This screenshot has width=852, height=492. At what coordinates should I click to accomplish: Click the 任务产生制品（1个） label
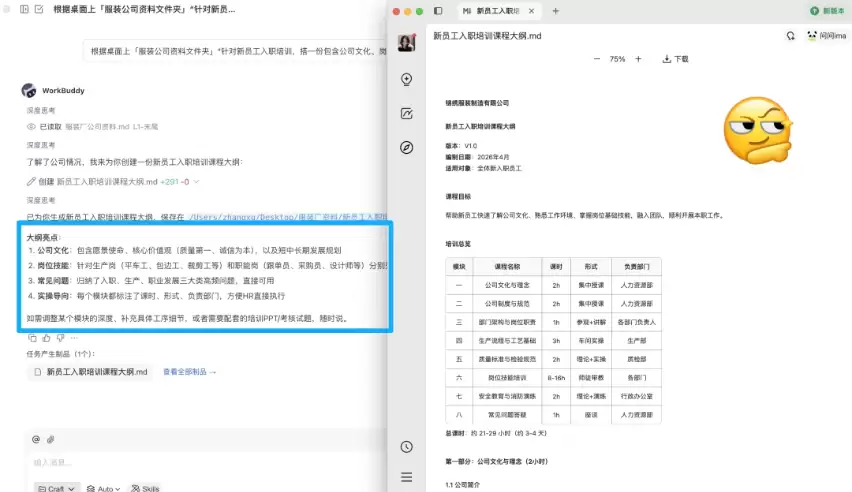[61, 354]
